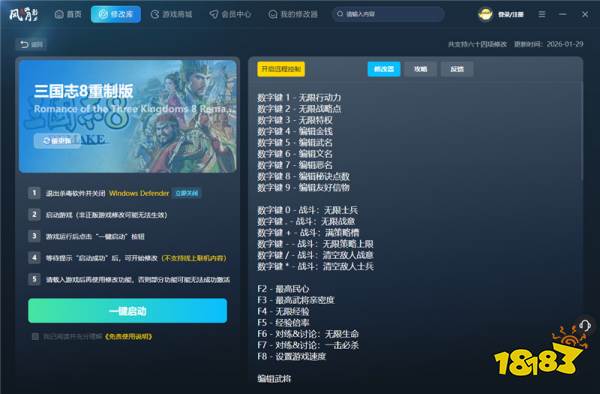
Task: Click row F8 - 设置游戏速度
Action: point(292,357)
